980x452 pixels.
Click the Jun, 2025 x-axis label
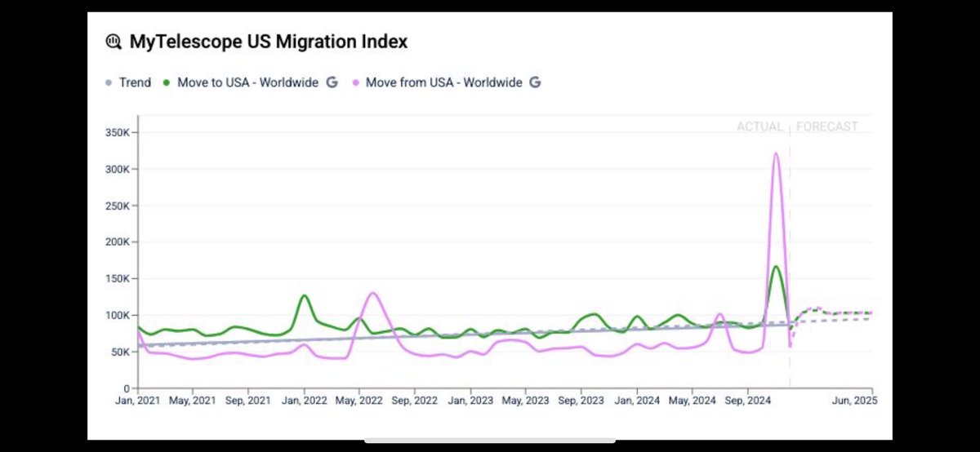tap(855, 401)
